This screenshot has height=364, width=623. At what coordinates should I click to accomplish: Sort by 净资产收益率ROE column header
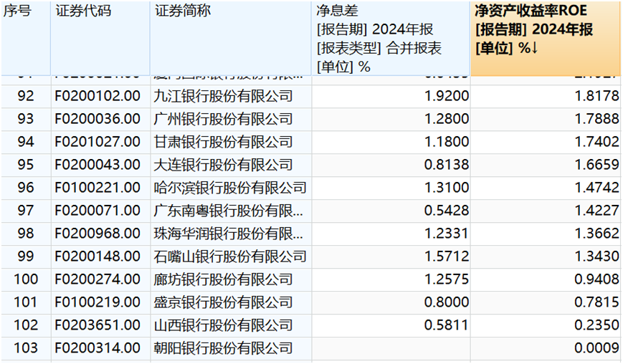pos(546,38)
